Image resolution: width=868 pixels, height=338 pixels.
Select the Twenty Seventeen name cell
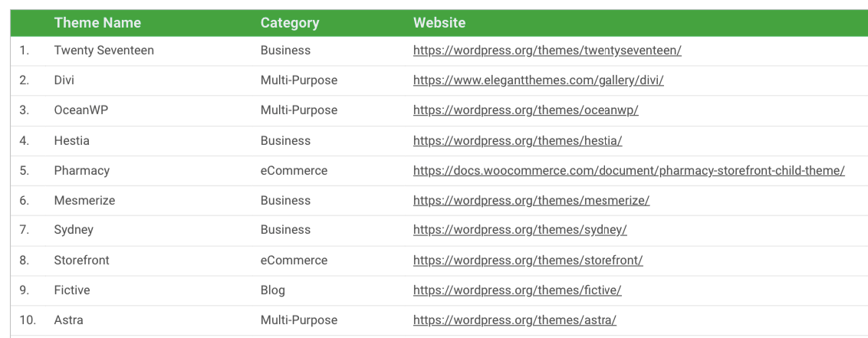point(104,51)
